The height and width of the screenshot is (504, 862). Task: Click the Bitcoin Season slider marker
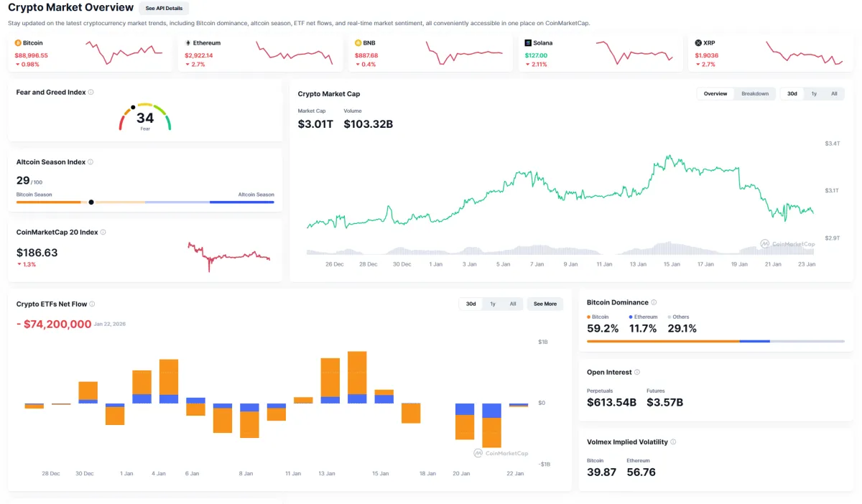91,202
